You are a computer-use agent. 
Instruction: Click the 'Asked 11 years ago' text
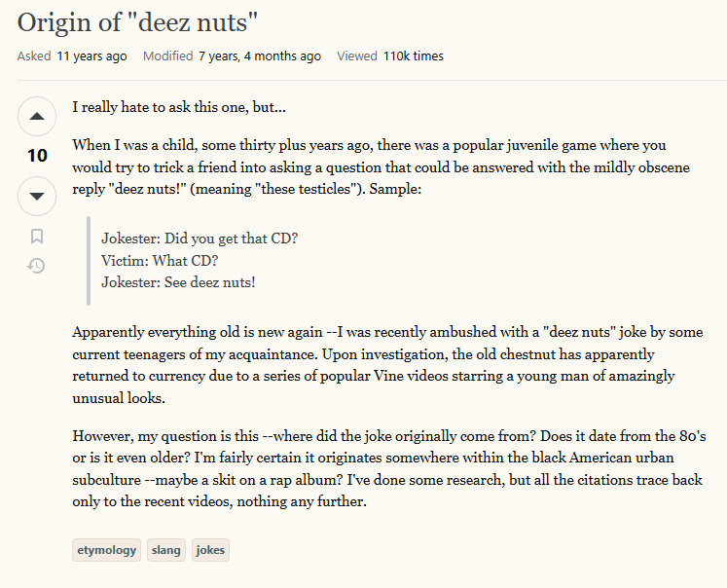pyautogui.click(x=72, y=56)
